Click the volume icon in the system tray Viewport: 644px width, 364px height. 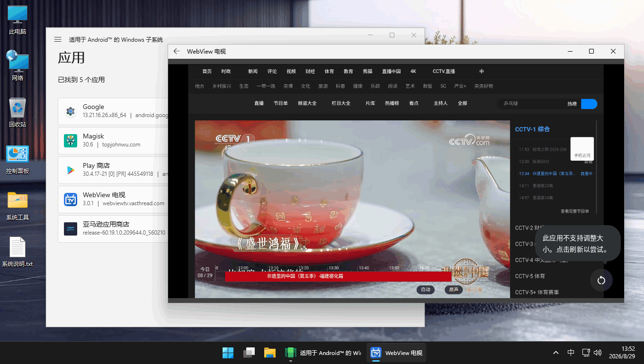(x=598, y=353)
